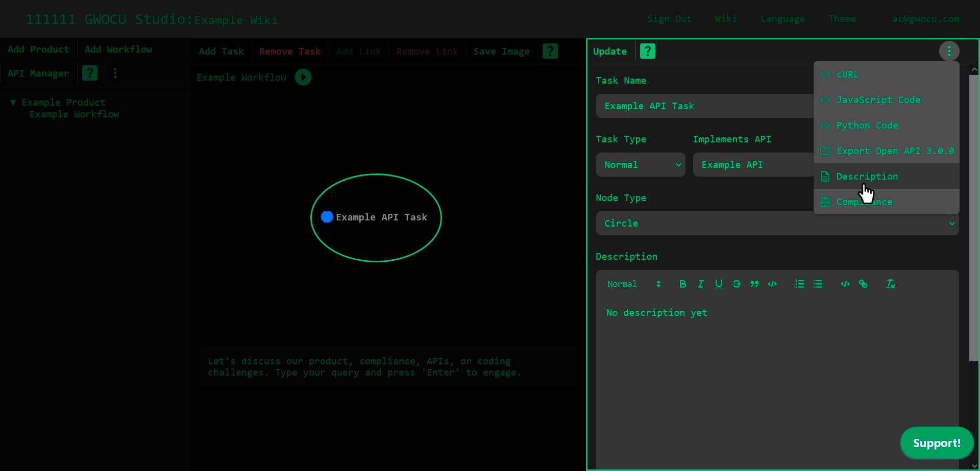Select the Example API Task node label
The image size is (980, 471).
(381, 217)
